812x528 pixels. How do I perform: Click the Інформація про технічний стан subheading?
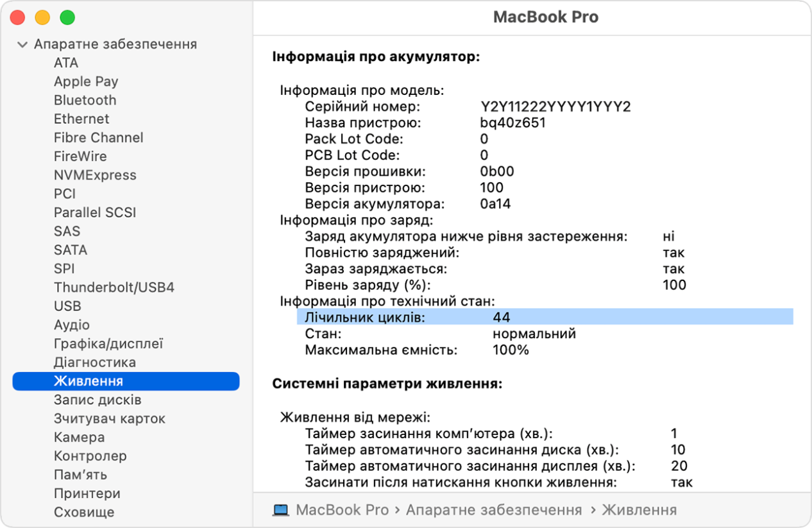click(x=387, y=301)
